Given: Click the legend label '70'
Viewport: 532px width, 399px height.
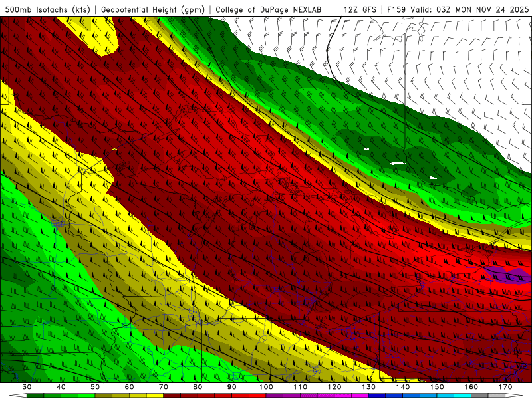Looking at the screenshot, I should click(164, 387).
